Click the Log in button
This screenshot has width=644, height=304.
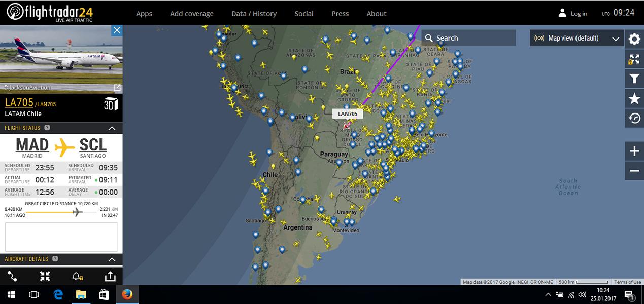(573, 13)
